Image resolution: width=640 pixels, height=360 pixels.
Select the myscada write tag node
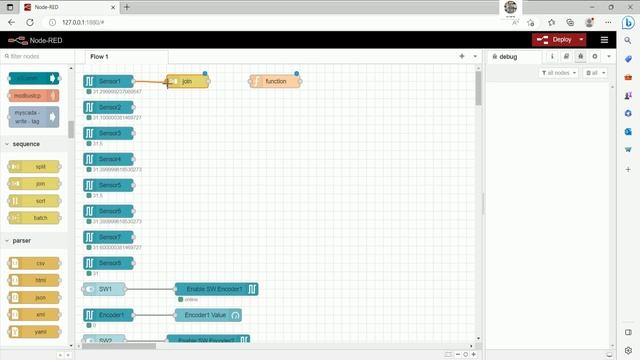click(34, 117)
